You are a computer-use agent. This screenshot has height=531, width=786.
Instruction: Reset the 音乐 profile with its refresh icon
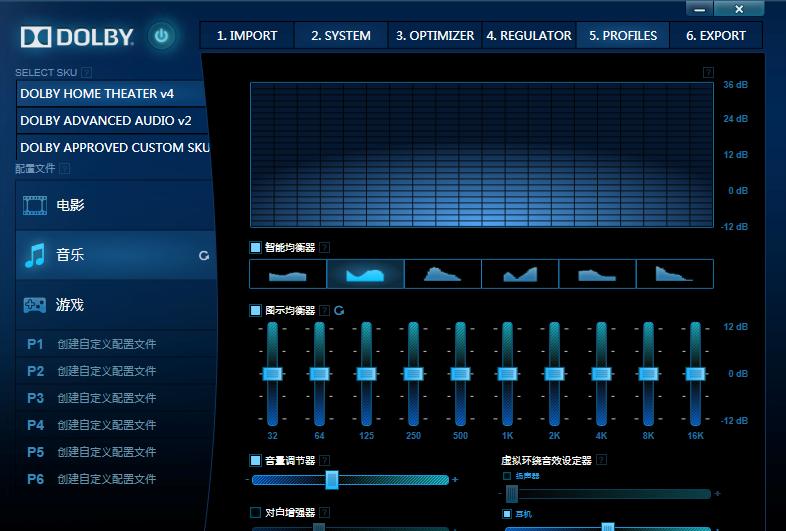(x=204, y=256)
